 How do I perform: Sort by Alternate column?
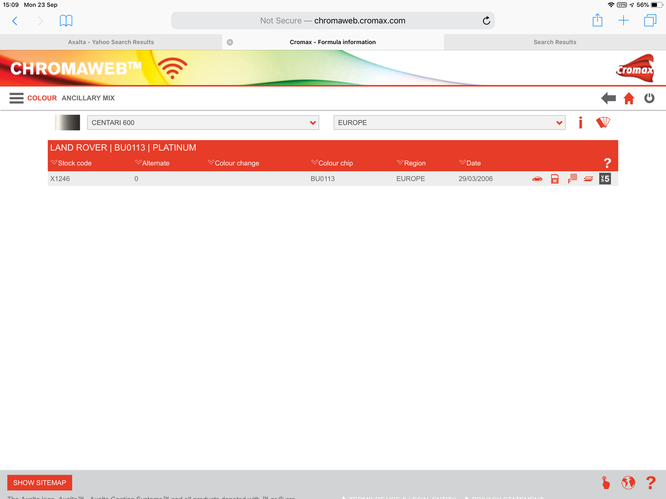coord(152,163)
